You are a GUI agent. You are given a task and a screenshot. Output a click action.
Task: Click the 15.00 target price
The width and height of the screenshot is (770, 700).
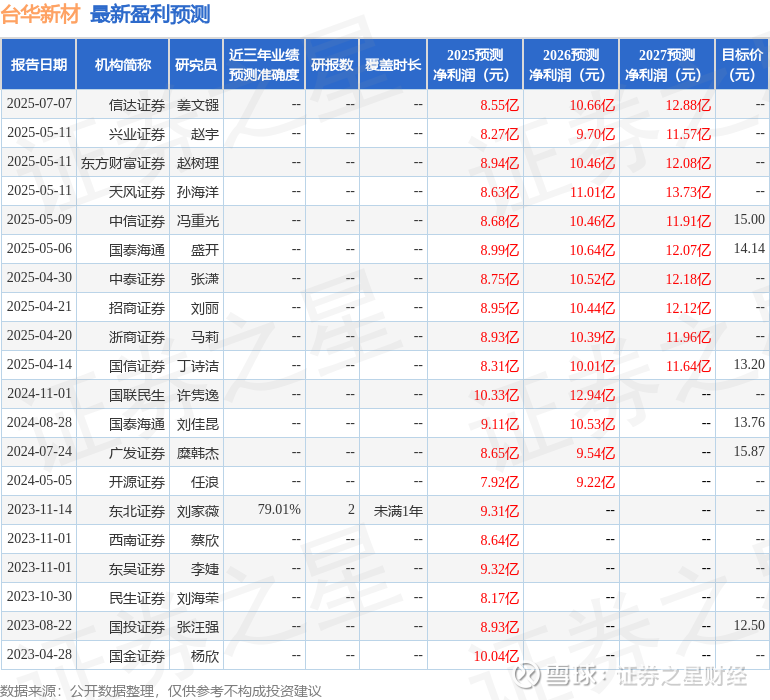(x=749, y=220)
